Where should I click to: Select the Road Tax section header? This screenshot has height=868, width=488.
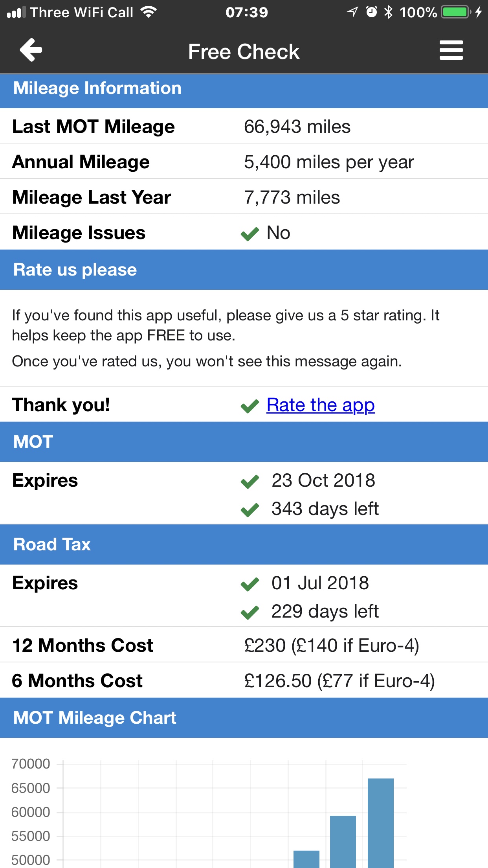click(244, 544)
